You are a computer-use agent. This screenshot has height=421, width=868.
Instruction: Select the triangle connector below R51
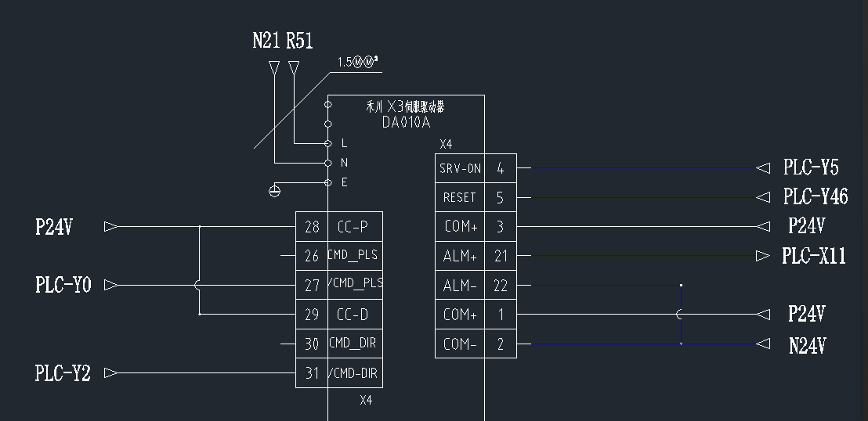pyautogui.click(x=294, y=68)
